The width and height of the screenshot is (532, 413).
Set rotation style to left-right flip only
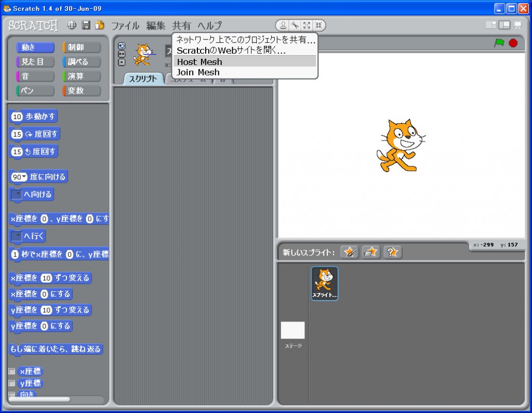122,54
